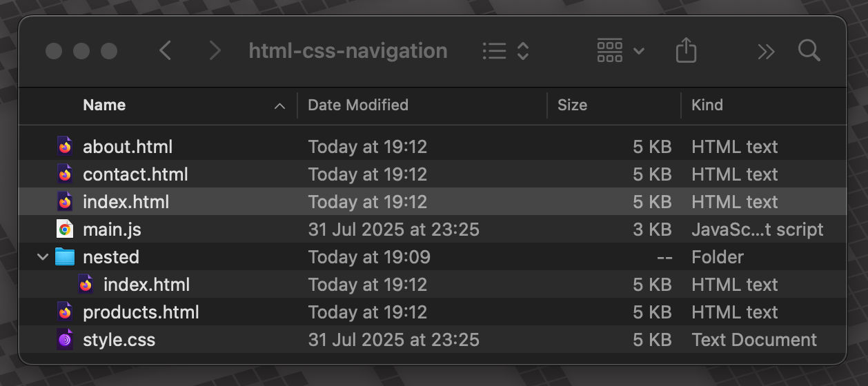Click the nested folder icon
The height and width of the screenshot is (386, 868).
65,257
